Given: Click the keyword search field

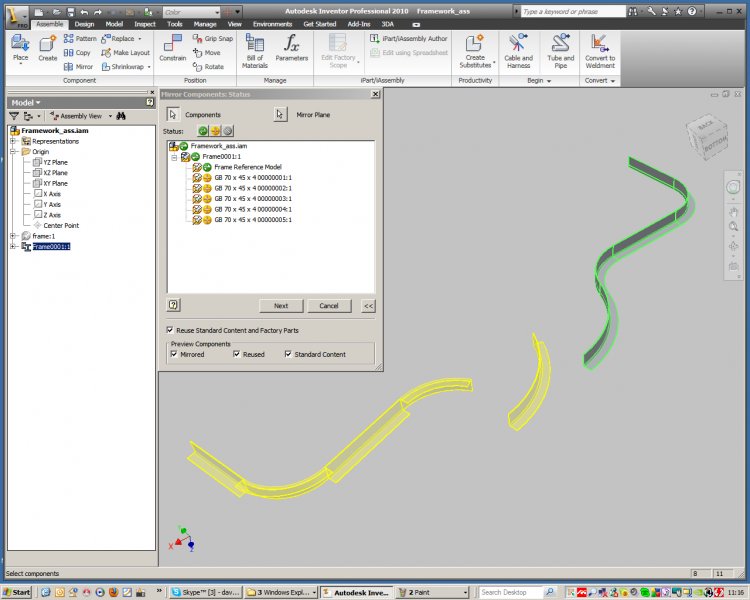Looking at the screenshot, I should click(573, 11).
